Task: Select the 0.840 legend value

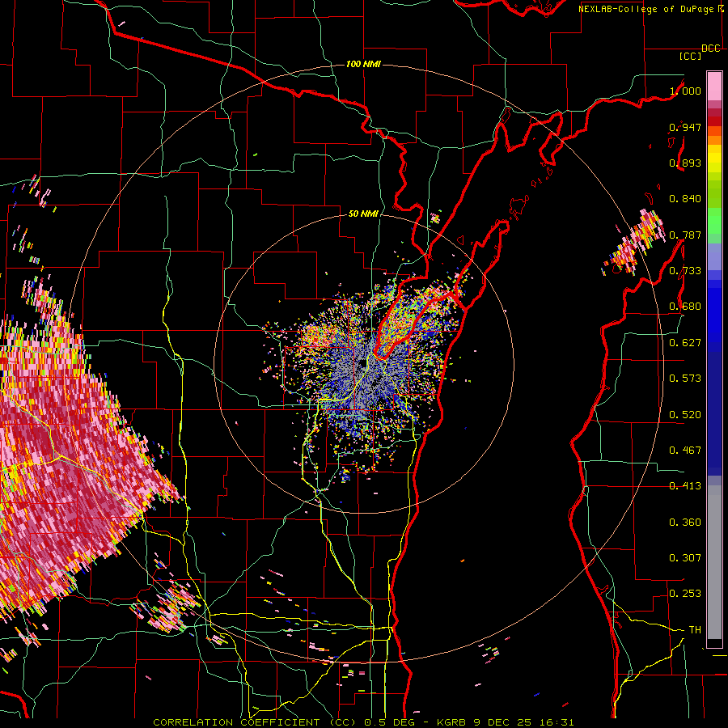Action: pos(685,199)
